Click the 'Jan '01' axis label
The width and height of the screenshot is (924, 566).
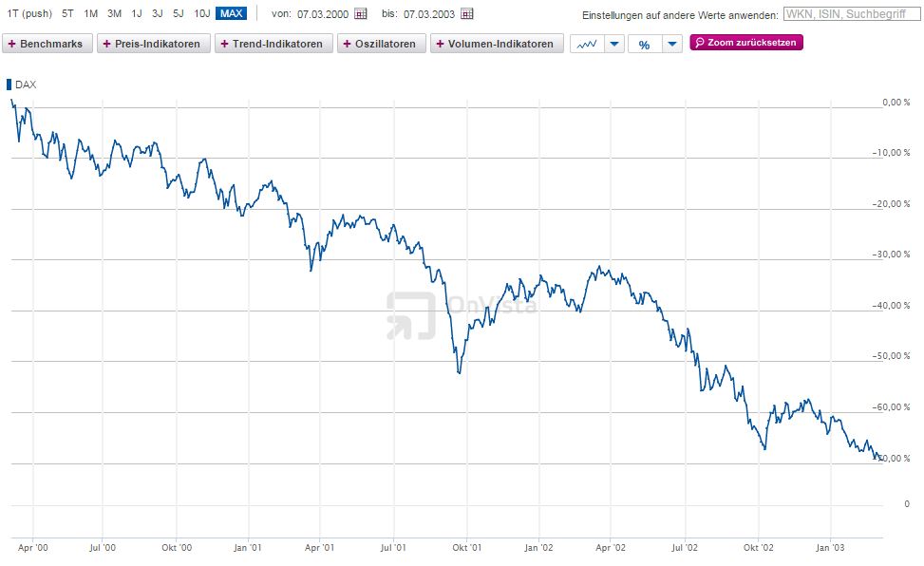click(x=248, y=548)
